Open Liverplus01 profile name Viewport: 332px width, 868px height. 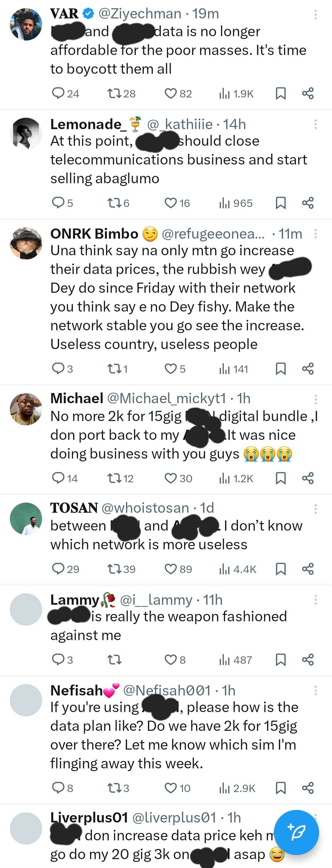tap(89, 818)
